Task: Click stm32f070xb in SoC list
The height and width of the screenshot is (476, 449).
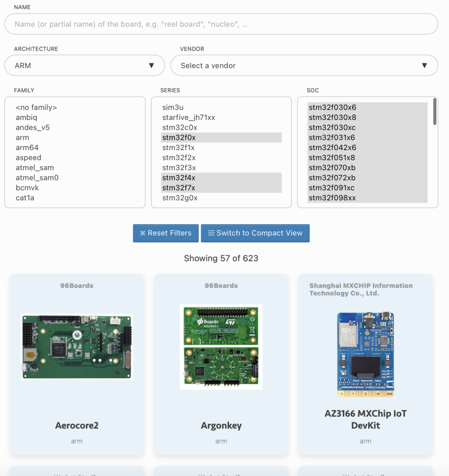Action: 367,167
